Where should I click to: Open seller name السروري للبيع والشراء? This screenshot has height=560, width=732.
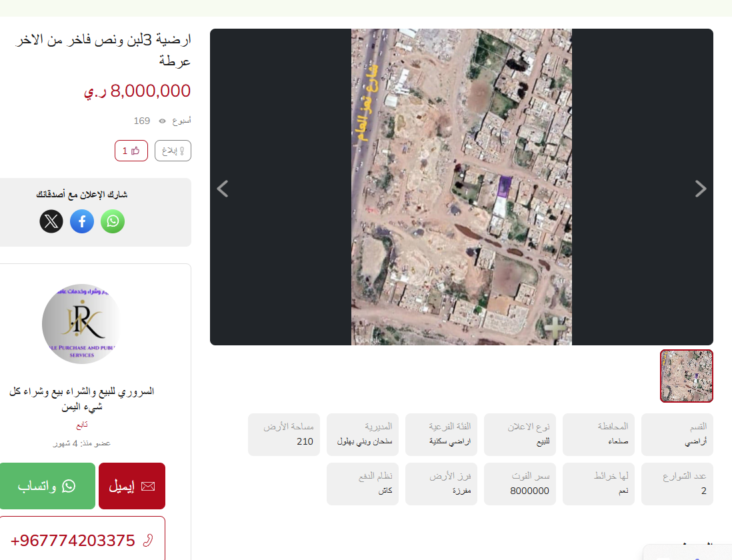[x=82, y=399]
